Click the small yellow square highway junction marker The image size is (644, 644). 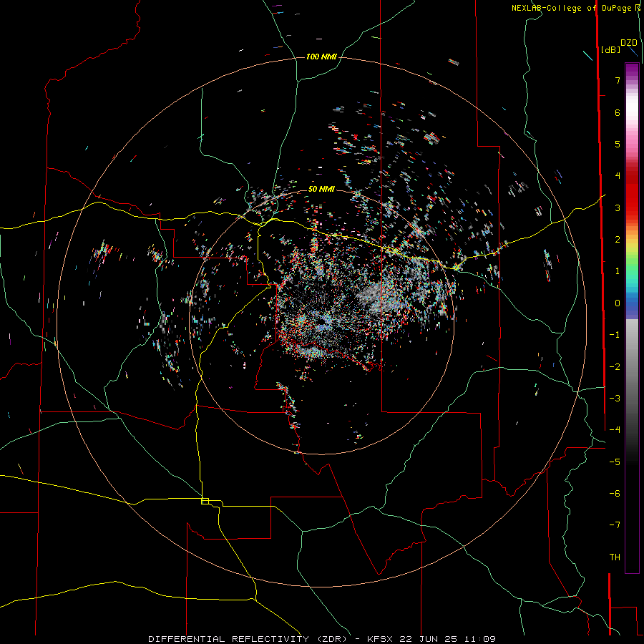coord(205,501)
